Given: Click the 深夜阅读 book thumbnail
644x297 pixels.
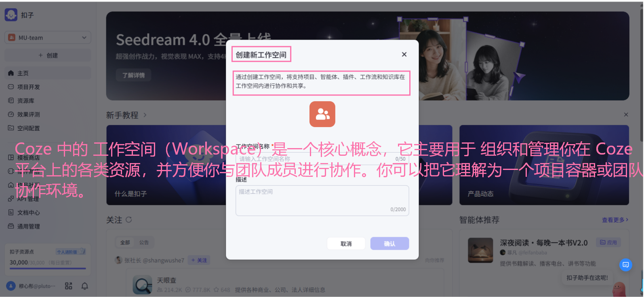Looking at the screenshot, I should tap(480, 250).
